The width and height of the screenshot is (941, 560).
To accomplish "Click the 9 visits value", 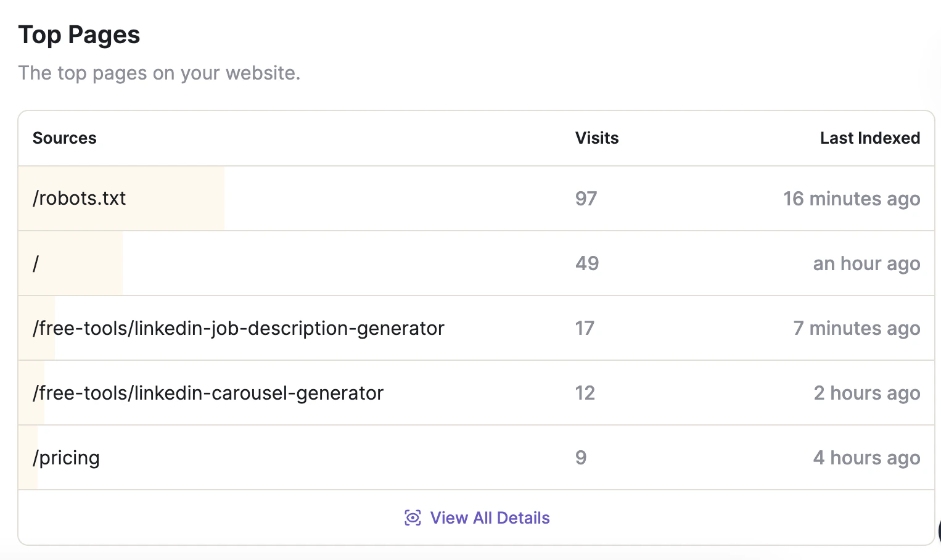I will (581, 458).
